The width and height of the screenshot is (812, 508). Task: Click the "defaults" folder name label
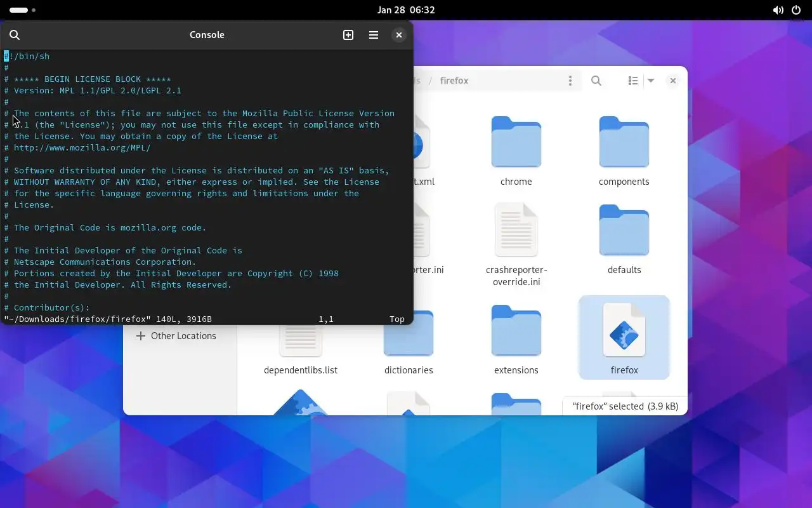[x=624, y=270]
